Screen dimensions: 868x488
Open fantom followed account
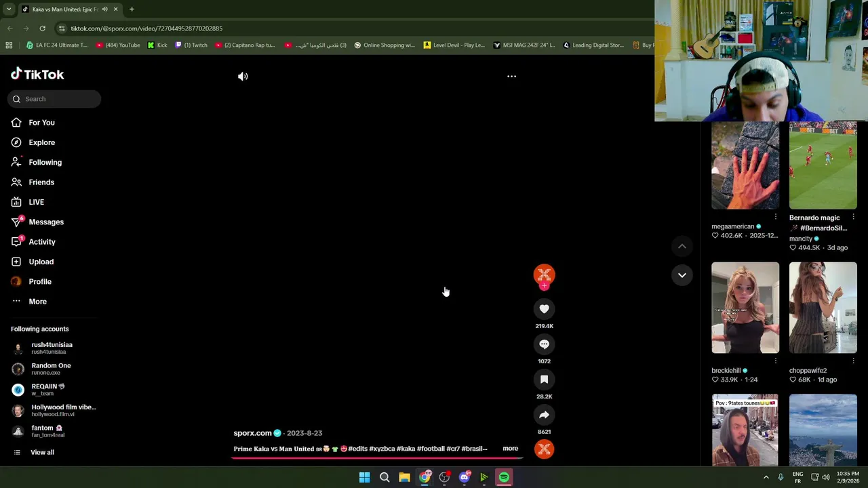(47, 431)
